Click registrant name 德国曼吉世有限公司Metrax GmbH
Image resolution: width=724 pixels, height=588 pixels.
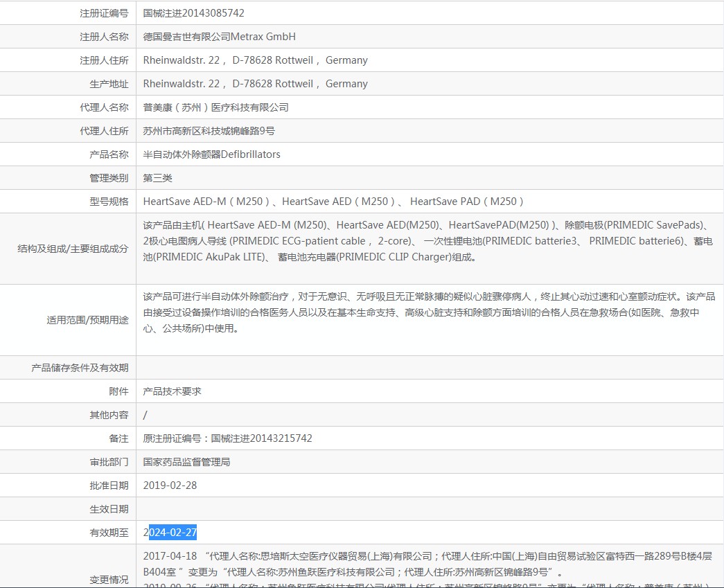[220, 37]
